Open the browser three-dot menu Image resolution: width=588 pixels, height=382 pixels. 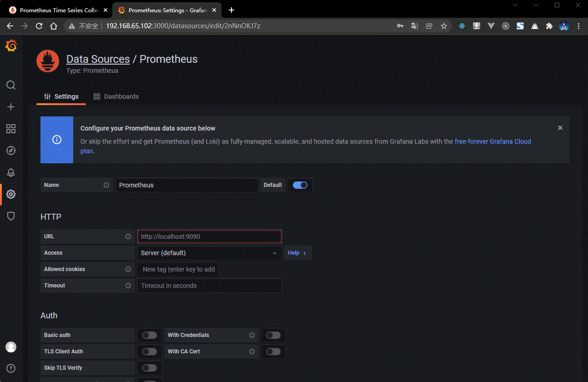578,26
